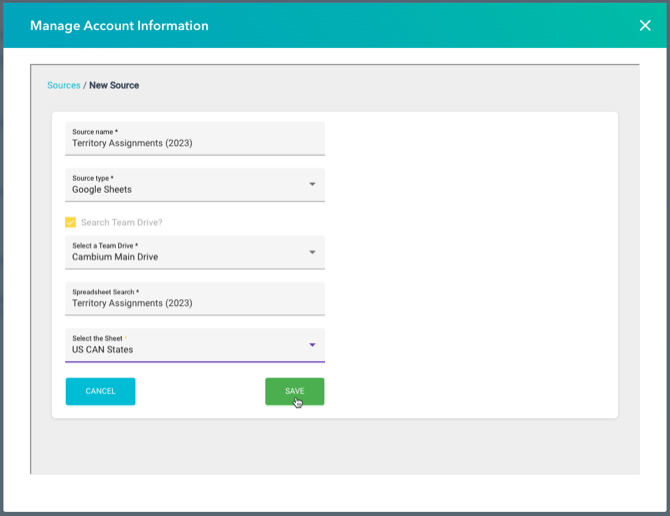Image resolution: width=670 pixels, height=516 pixels.
Task: Save the new source
Action: click(294, 391)
